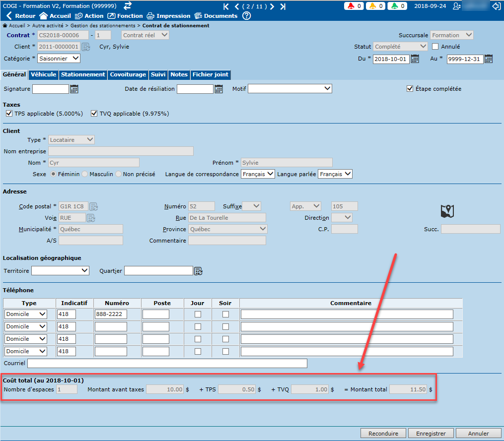Uncheck Étape complétée checkbox
504x441 pixels.
coord(410,89)
